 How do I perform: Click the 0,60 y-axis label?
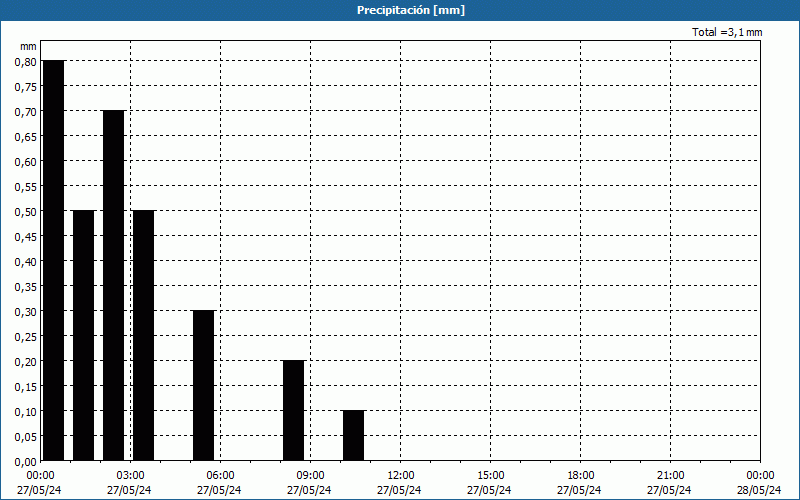point(26,162)
